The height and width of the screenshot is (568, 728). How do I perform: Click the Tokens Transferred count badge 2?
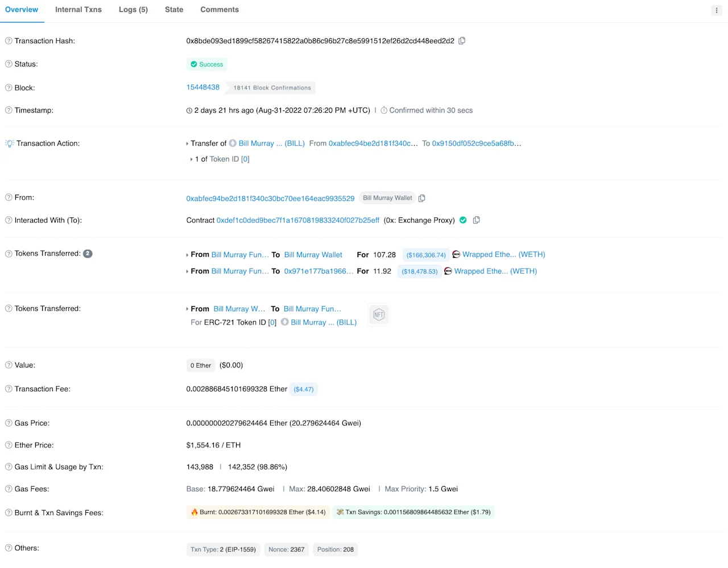click(88, 254)
